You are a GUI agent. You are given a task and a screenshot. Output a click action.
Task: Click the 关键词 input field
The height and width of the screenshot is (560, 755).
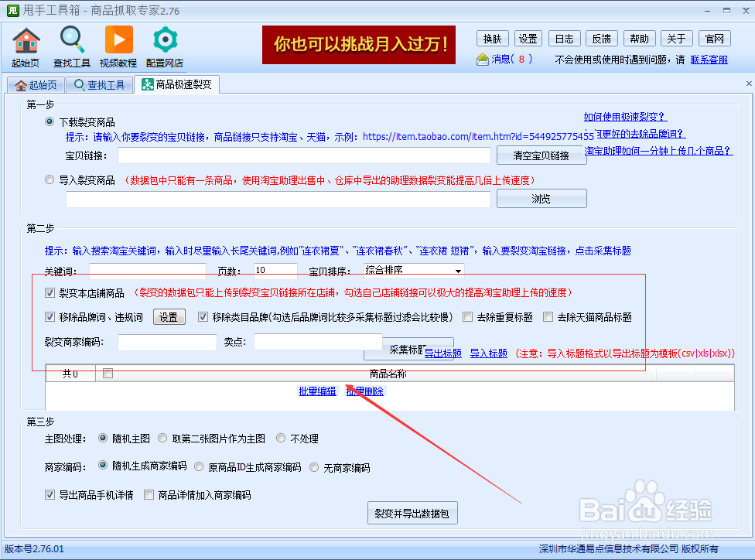147,271
